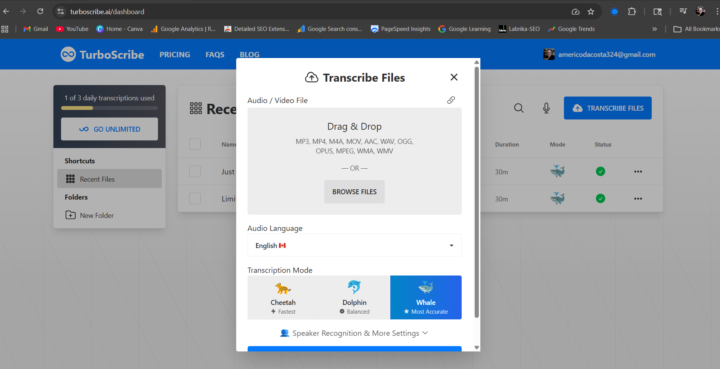This screenshot has width=720, height=369.
Task: Bookmark this page with star icon
Action: click(x=591, y=11)
